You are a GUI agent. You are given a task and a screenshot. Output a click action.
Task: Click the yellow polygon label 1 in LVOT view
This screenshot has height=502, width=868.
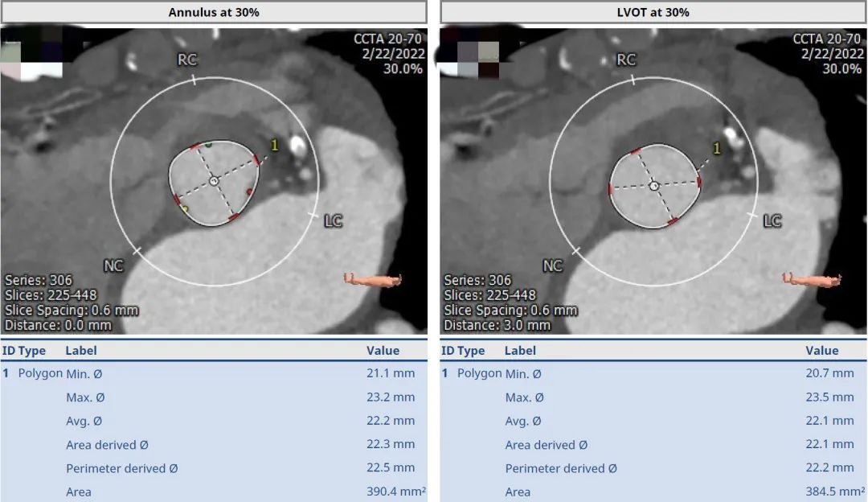coord(717,149)
